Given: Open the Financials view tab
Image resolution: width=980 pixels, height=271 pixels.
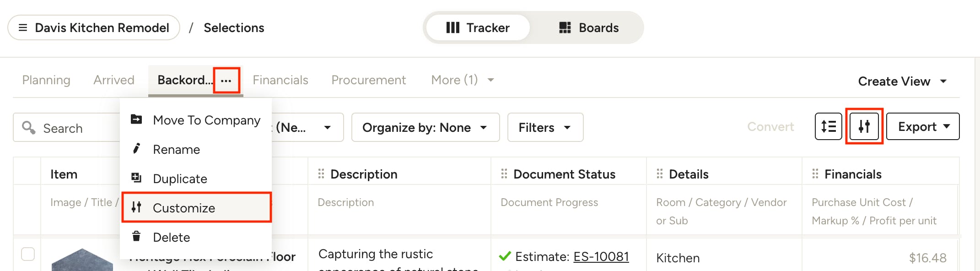Looking at the screenshot, I should coord(280,80).
